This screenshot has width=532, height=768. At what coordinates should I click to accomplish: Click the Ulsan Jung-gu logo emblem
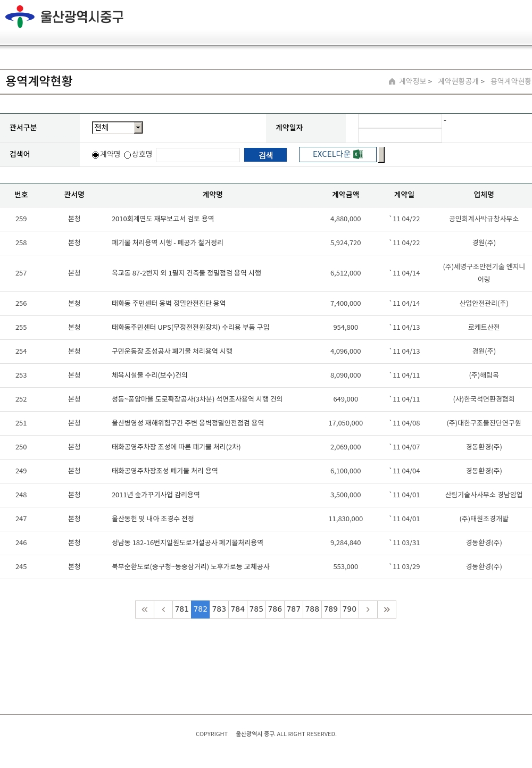tap(20, 16)
